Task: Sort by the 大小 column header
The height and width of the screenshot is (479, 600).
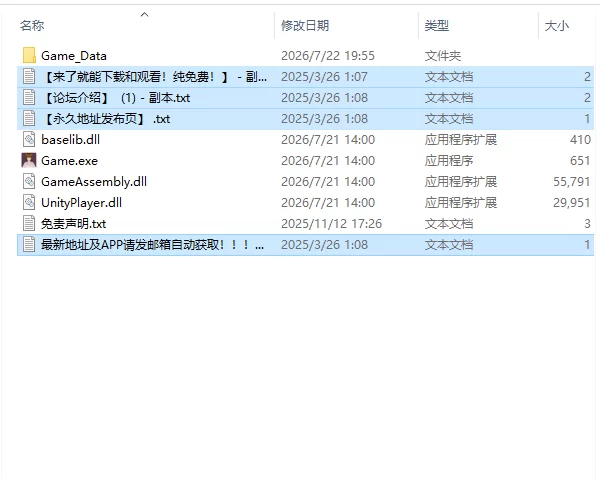Action: coord(557,26)
